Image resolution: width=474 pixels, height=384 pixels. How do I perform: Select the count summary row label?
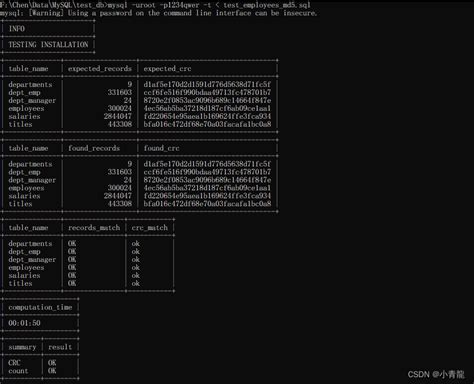(x=18, y=371)
